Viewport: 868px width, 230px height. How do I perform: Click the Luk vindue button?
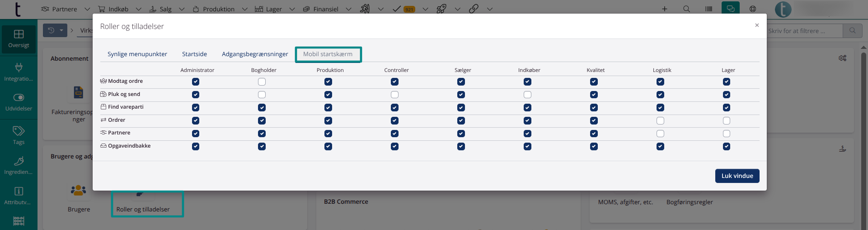coord(737,176)
